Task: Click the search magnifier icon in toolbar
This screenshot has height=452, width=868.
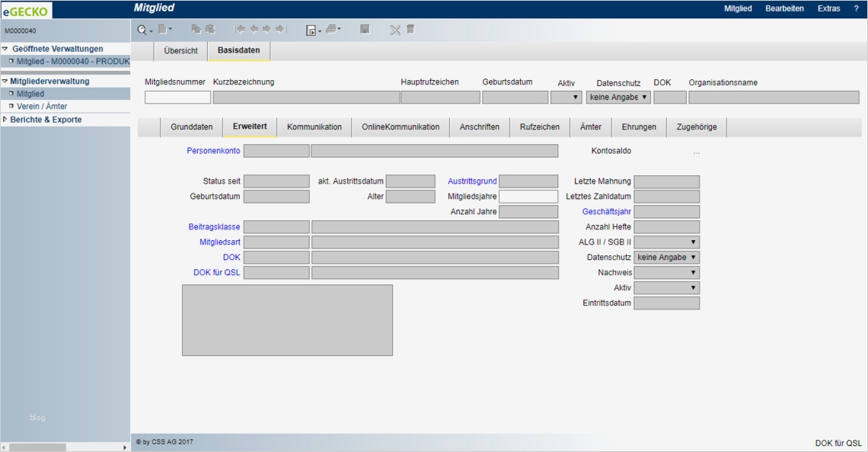Action: point(142,30)
